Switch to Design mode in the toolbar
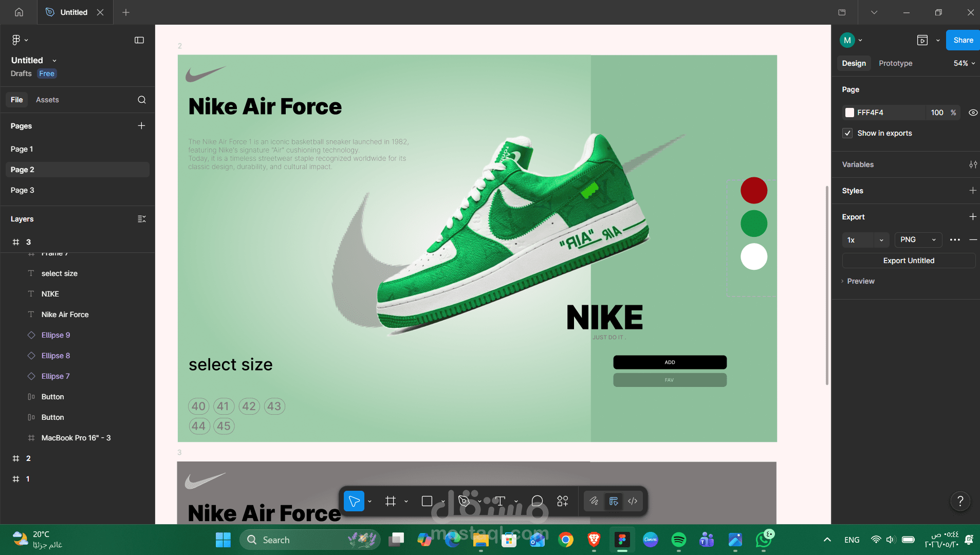 614,501
